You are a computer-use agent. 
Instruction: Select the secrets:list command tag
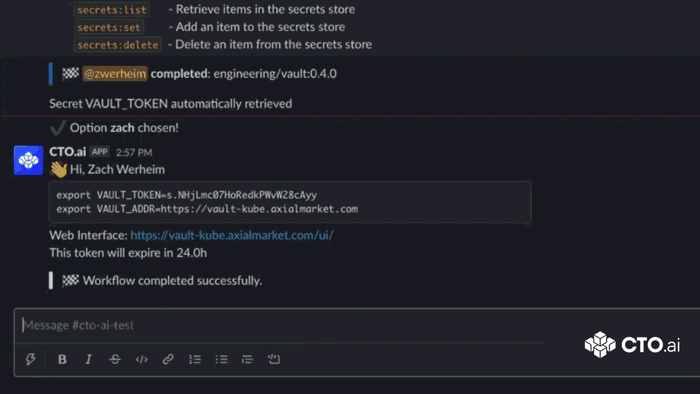coord(112,10)
